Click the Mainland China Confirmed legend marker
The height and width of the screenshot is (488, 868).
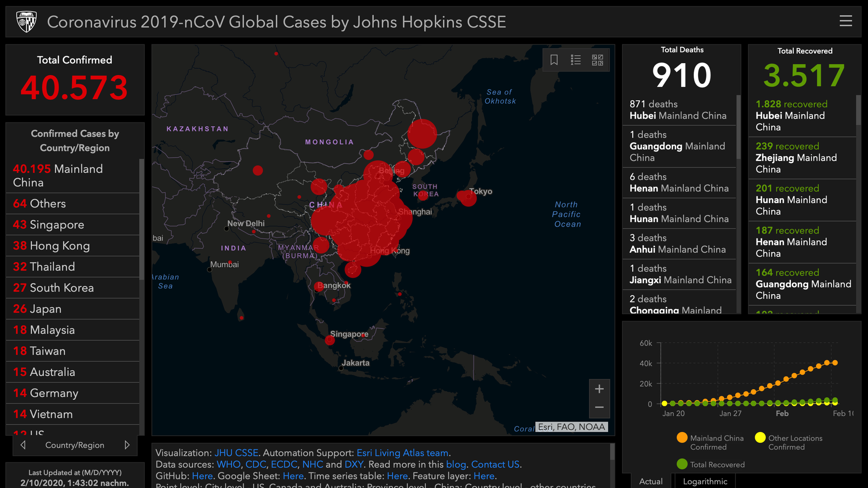tap(682, 437)
